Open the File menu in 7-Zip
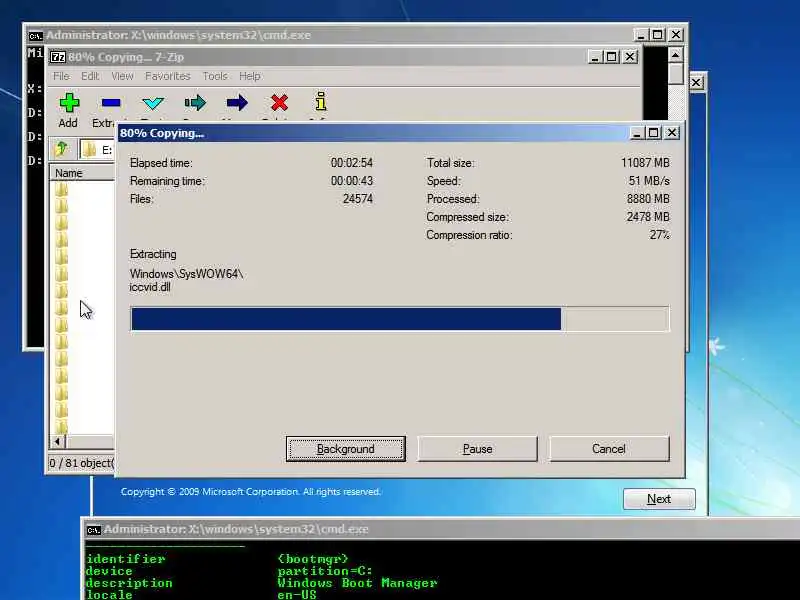This screenshot has width=800, height=600. click(x=61, y=76)
